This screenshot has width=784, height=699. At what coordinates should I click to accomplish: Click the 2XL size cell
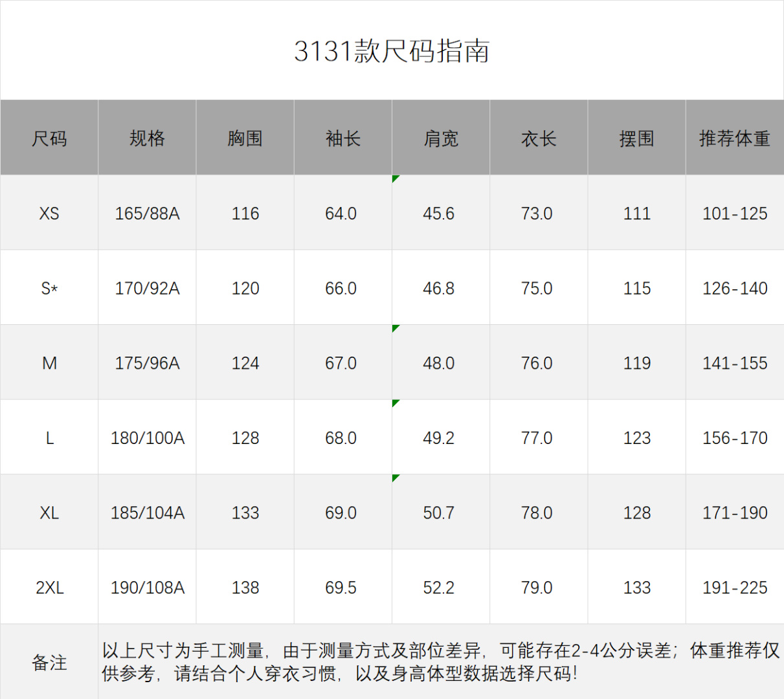point(49,588)
